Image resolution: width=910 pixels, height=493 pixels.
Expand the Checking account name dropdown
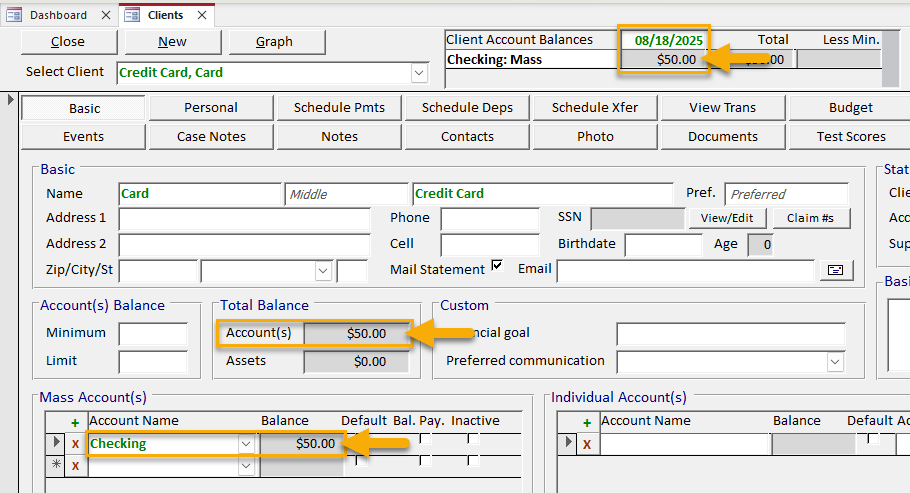245,444
